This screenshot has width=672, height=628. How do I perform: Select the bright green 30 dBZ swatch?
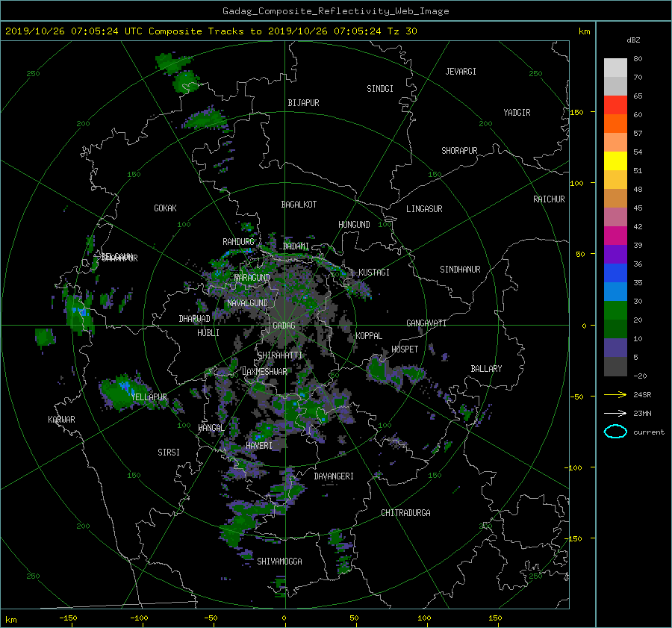point(615,310)
